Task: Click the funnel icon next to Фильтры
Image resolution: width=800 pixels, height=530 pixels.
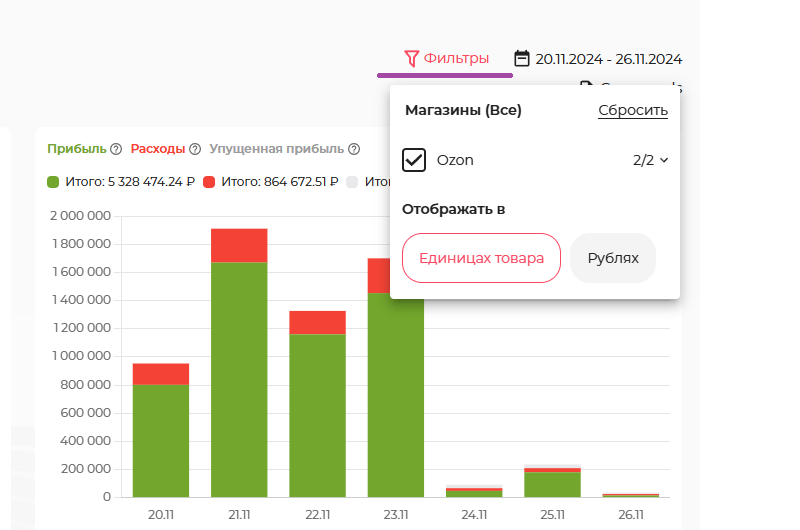Action: pyautogui.click(x=410, y=58)
